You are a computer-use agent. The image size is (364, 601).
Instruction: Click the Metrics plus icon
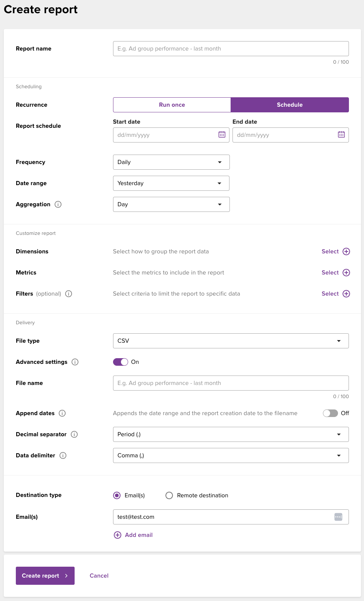[346, 273]
